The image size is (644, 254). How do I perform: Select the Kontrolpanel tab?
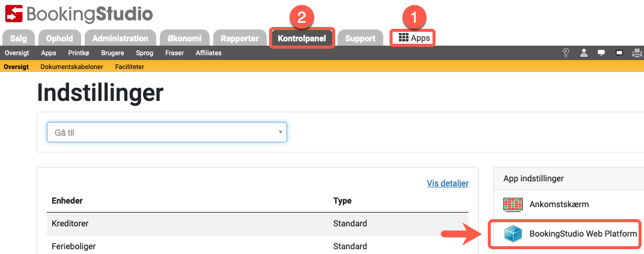point(302,38)
